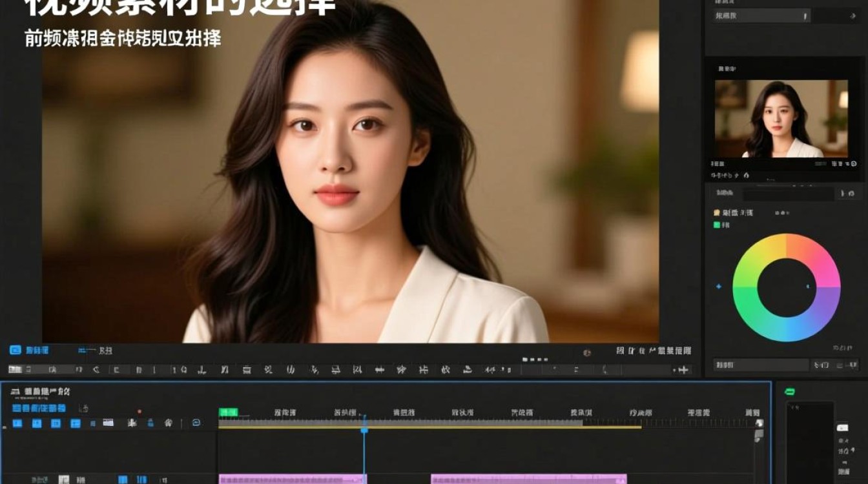Click the red record dot above the track icons

139,411
